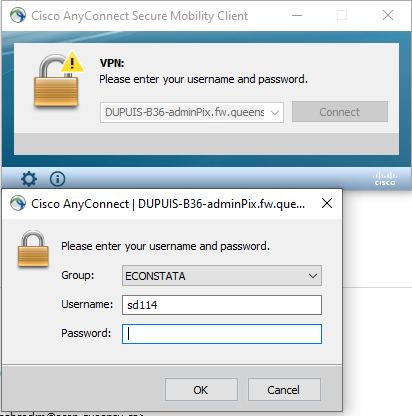The image size is (412, 416).
Task: Click the info circle icon
Action: [x=57, y=179]
